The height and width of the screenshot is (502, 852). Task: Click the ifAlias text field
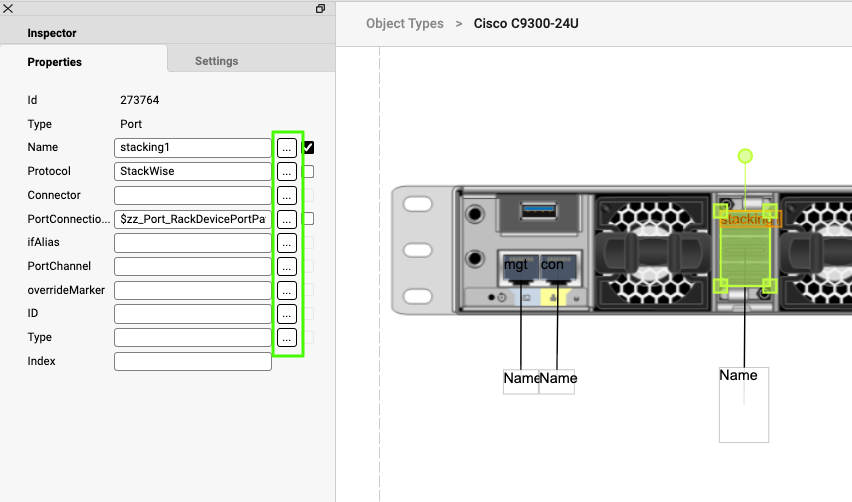pyautogui.click(x=193, y=243)
